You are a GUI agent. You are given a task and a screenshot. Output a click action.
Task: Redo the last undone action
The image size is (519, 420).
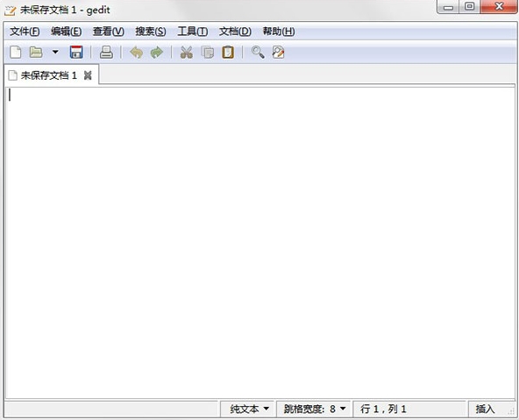tap(157, 53)
